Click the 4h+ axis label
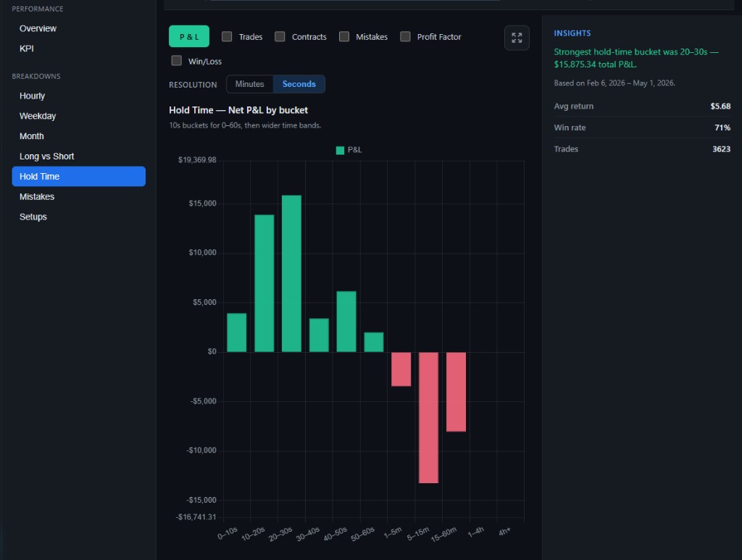 tap(504, 532)
